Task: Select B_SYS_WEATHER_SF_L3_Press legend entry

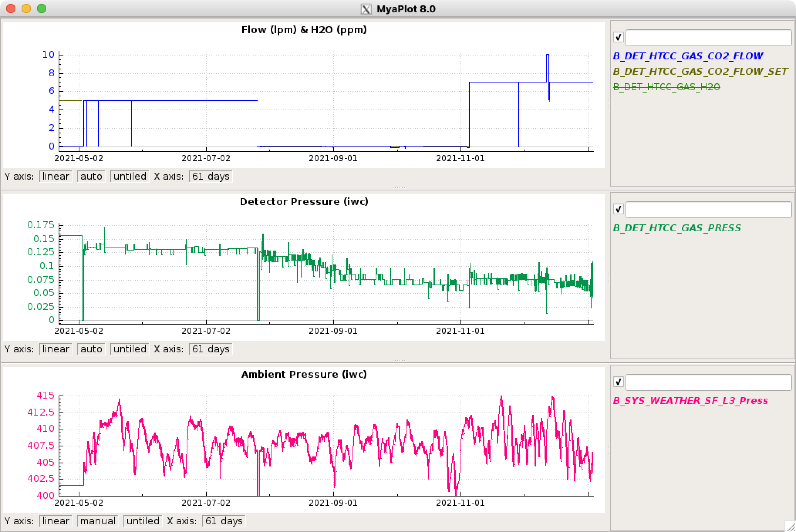Action: pos(690,401)
